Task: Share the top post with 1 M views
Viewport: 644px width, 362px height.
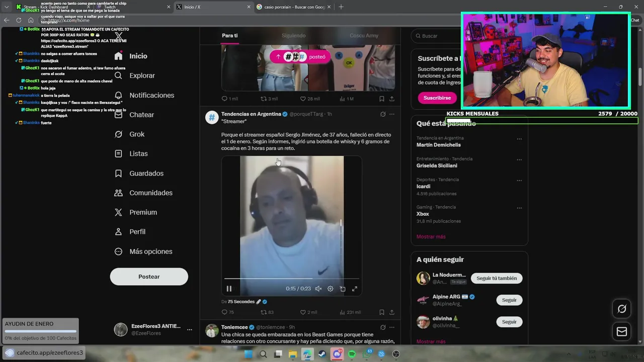Action: 392,99
